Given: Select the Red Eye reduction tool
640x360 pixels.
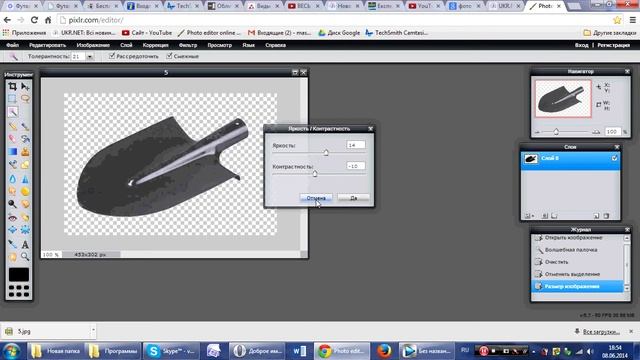Looking at the screenshot, I should point(13,218).
